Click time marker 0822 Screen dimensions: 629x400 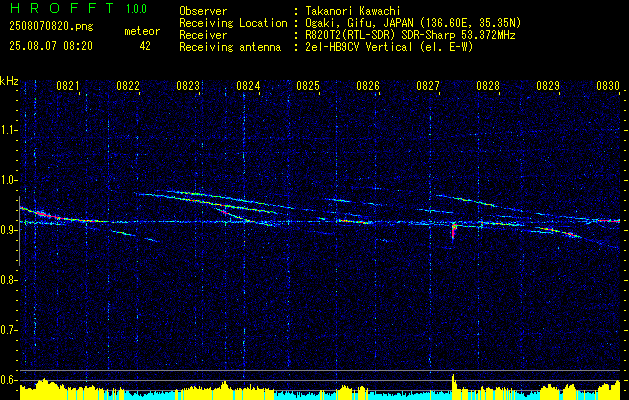tap(128, 86)
